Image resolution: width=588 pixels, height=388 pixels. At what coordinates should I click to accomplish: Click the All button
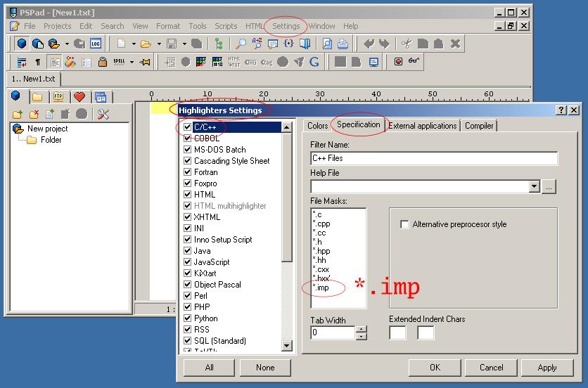pos(210,368)
